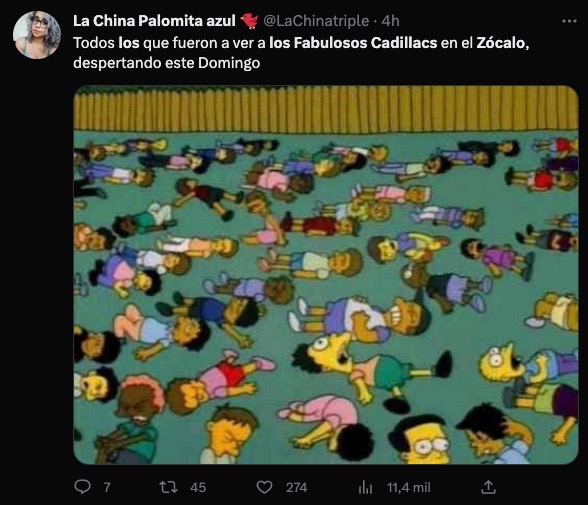Click the 11,4 mil views count
The image size is (588, 505).
[409, 487]
